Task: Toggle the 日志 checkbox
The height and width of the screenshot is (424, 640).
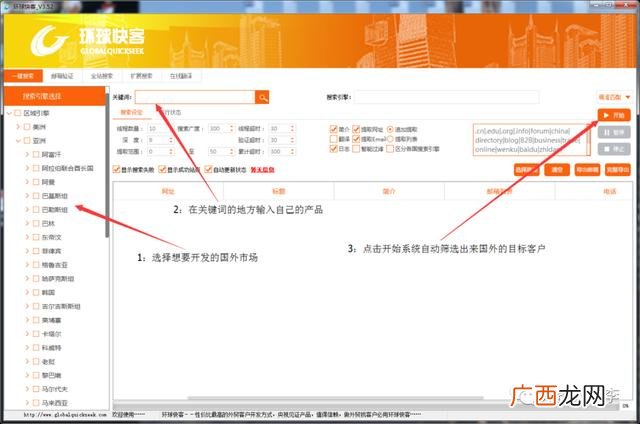Action: (333, 149)
